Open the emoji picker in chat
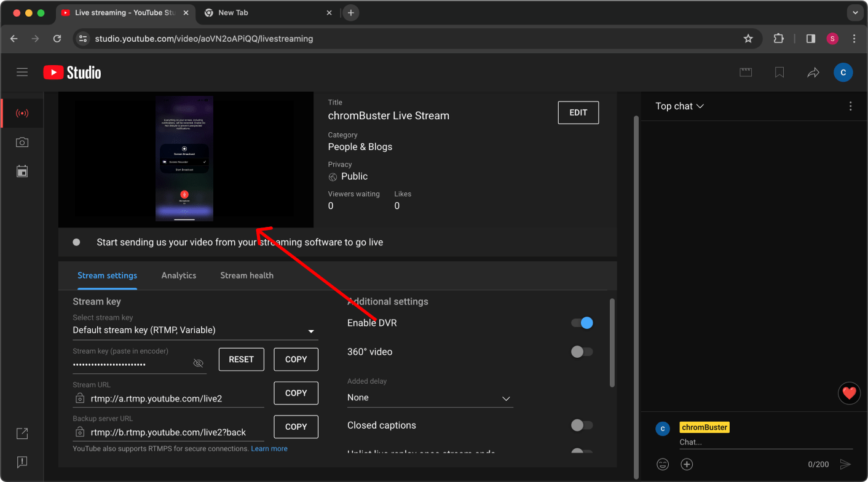This screenshot has height=482, width=868. click(663, 464)
